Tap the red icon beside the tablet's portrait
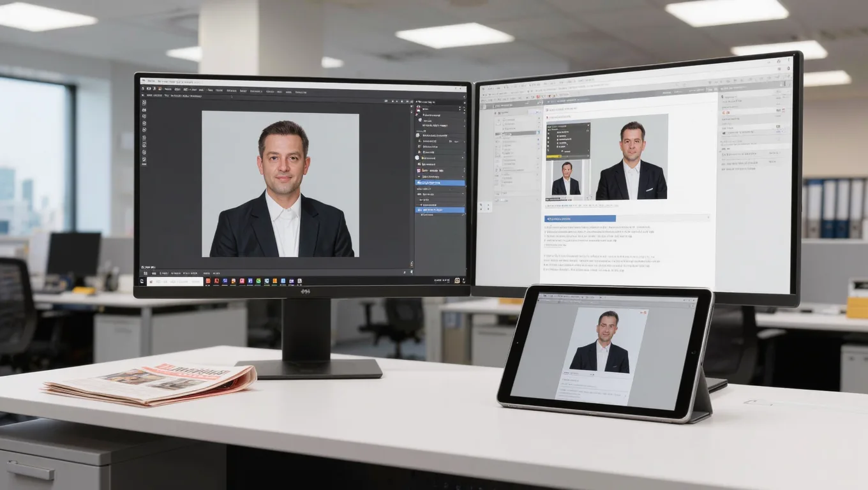The height and width of the screenshot is (490, 868). click(643, 314)
